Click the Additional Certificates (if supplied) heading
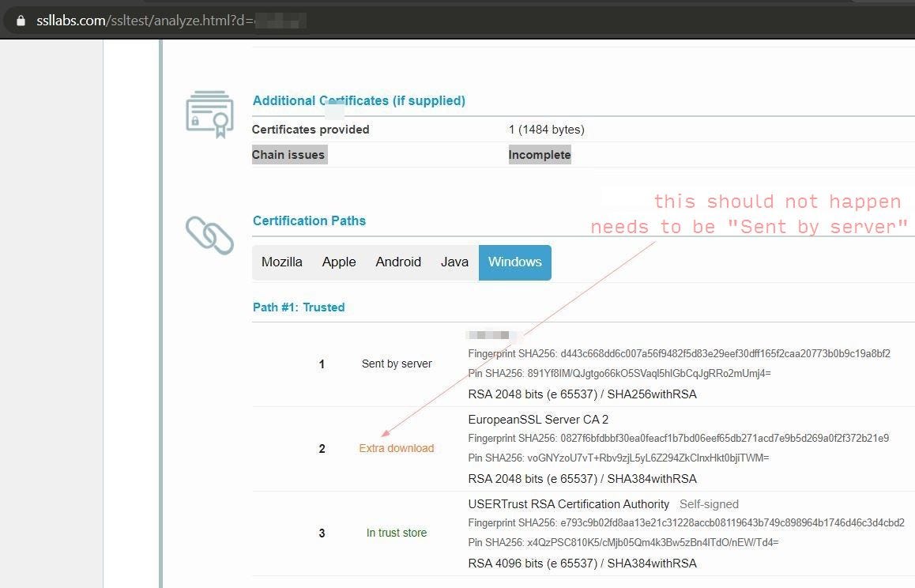 pyautogui.click(x=359, y=100)
